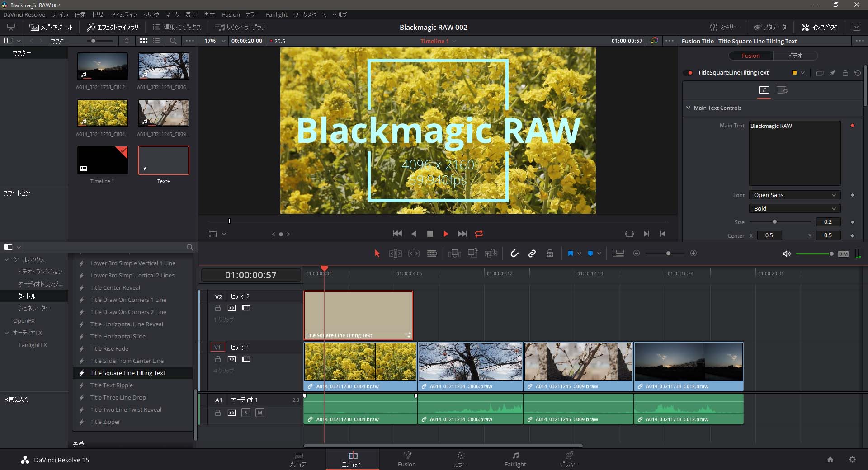Image resolution: width=868 pixels, height=470 pixels.
Task: Open the Fairlight menu in menu bar
Action: pos(277,14)
